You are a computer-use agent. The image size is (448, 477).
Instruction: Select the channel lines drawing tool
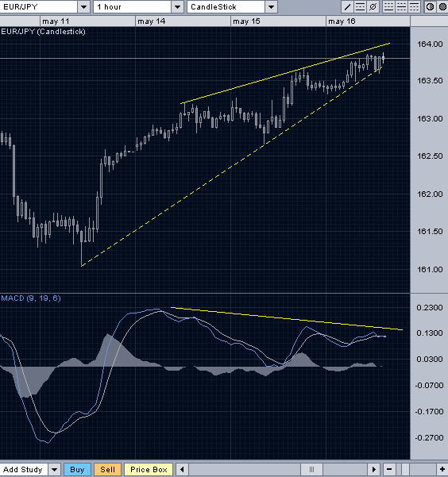[360, 6]
